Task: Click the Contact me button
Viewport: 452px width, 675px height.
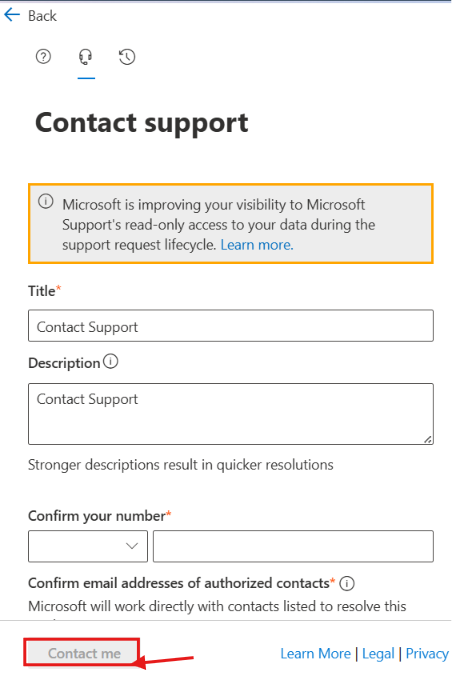Action: 82,652
